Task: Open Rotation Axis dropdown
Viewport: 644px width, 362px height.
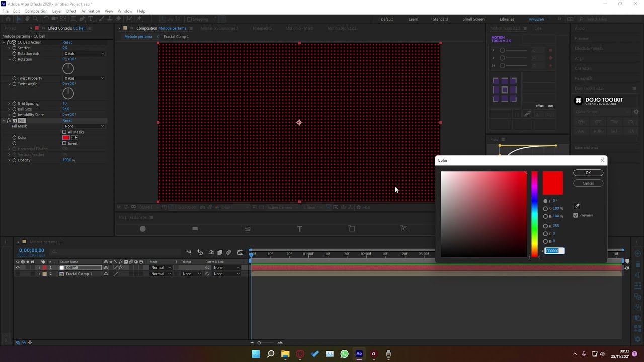Action: pyautogui.click(x=84, y=54)
